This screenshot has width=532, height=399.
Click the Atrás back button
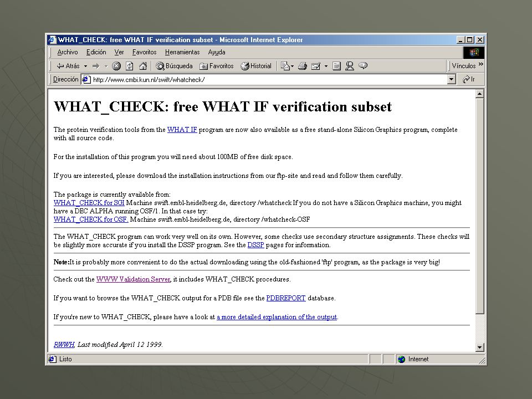pos(68,66)
